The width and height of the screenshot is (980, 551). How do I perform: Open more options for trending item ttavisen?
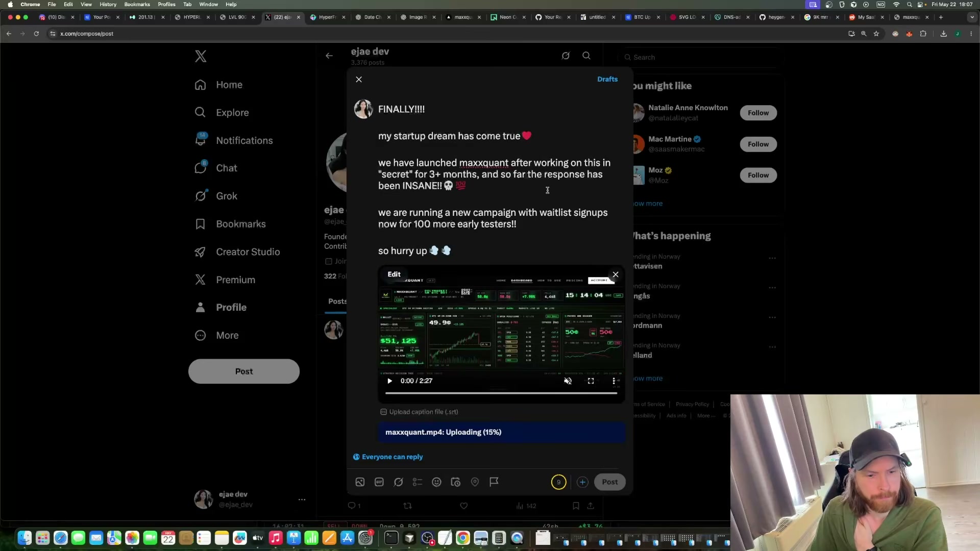772,258
